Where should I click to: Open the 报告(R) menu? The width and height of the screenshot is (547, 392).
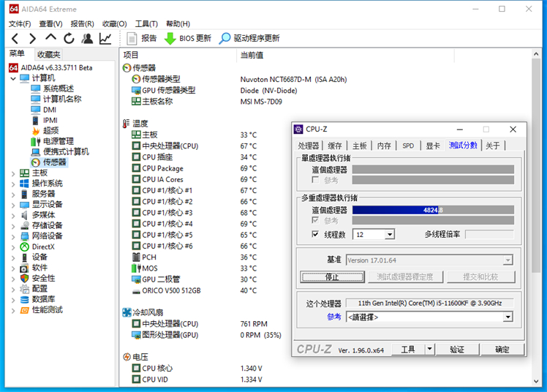83,23
